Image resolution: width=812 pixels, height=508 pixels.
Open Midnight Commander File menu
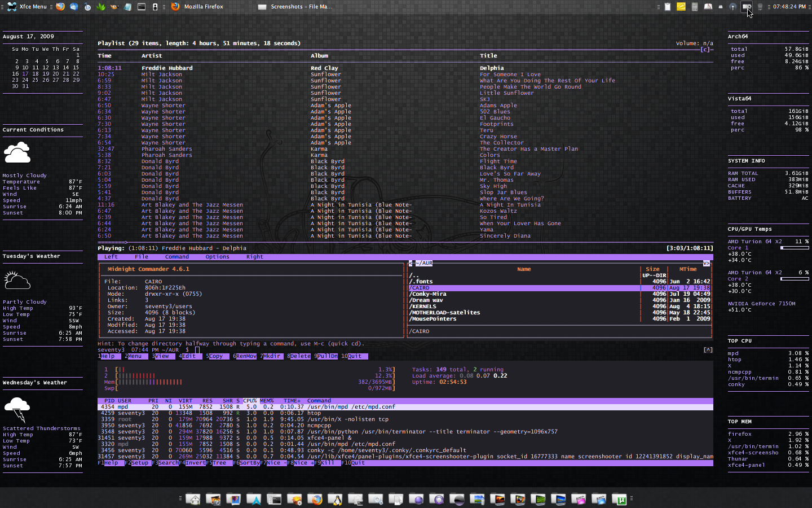pyautogui.click(x=142, y=257)
